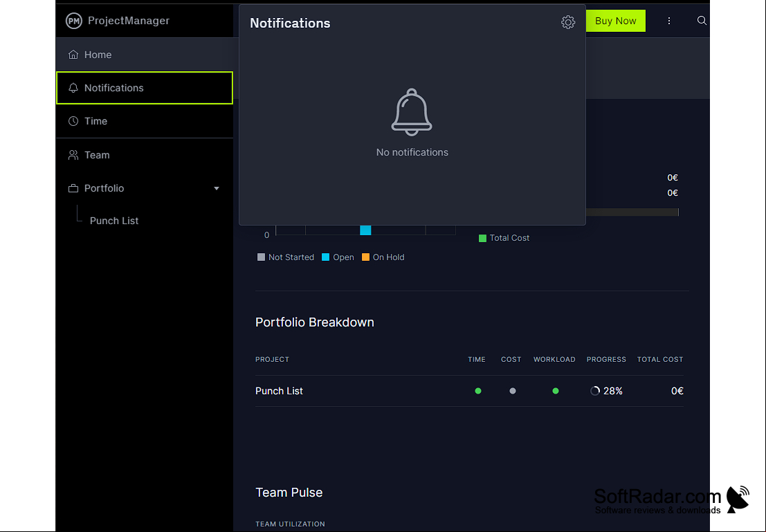
Task: Open Time in the sidebar
Action: coord(145,121)
